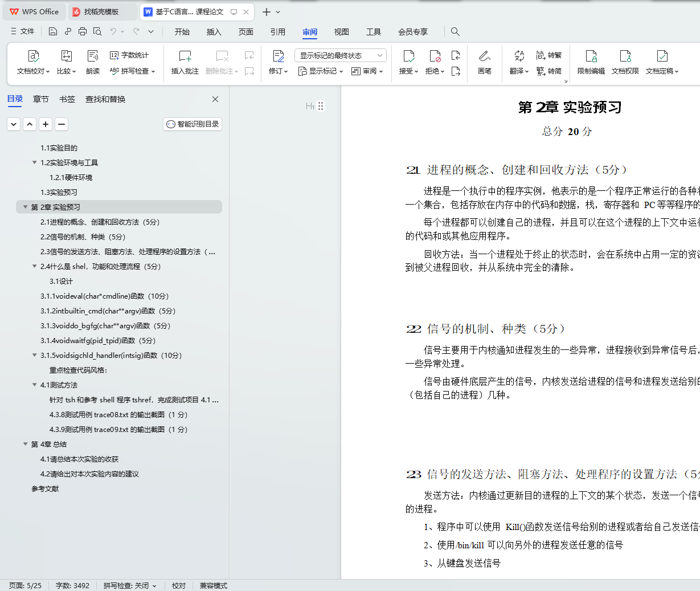Convert to simplified Chinese 转简

(x=549, y=71)
